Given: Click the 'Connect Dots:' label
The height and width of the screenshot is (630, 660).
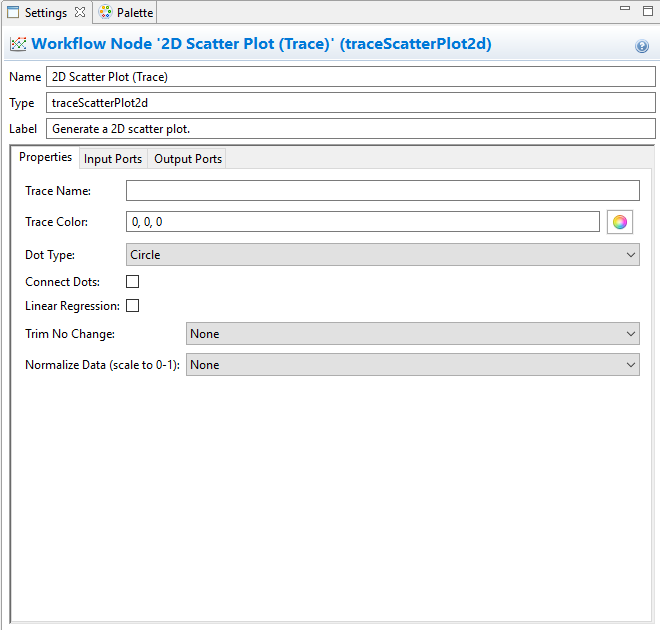Looking at the screenshot, I should (x=62, y=282).
